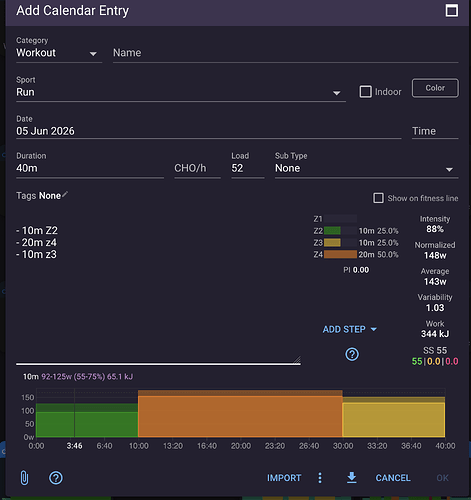Click the IMPORT button

pyautogui.click(x=284, y=478)
